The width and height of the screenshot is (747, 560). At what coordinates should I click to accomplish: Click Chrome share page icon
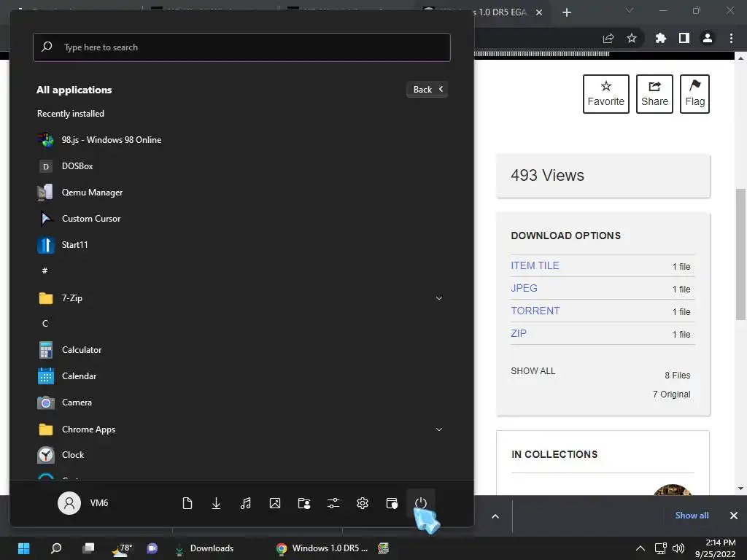pyautogui.click(x=608, y=38)
